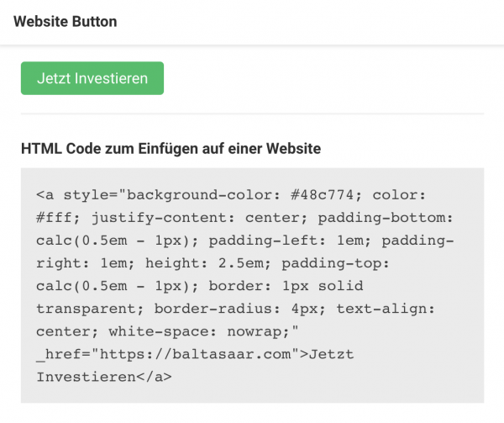Image resolution: width=504 pixels, height=423 pixels.
Task: Click the white-space: nowrap declaration
Action: 198,331
